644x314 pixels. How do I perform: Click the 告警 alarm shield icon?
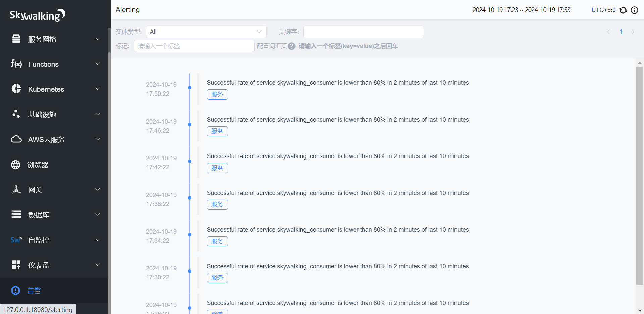coord(16,290)
